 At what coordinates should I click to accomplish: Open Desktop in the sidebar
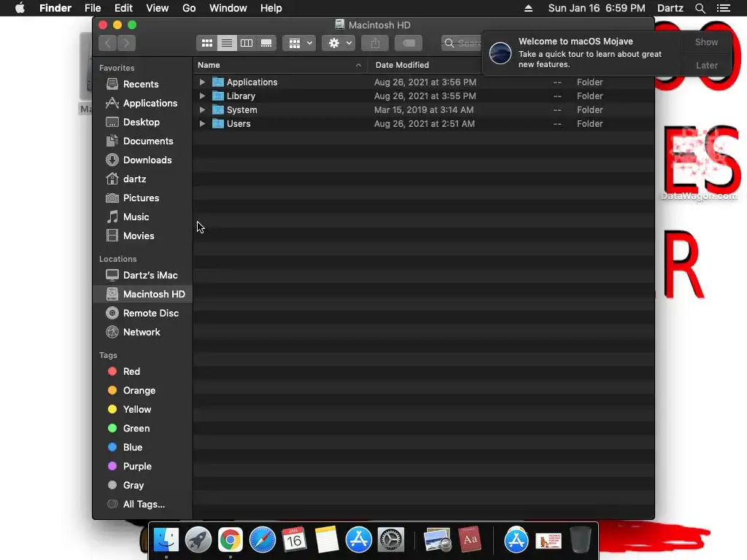pyautogui.click(x=142, y=122)
